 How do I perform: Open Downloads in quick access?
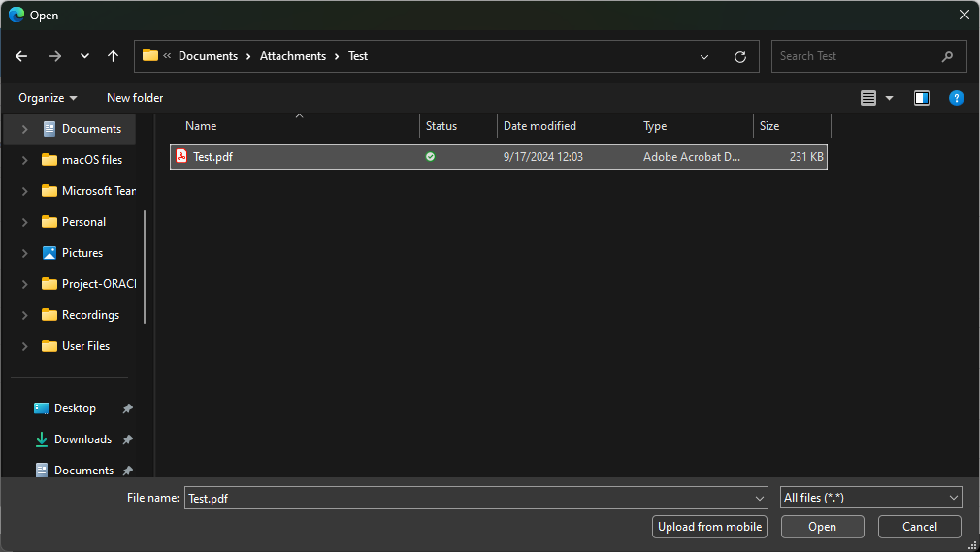82,439
